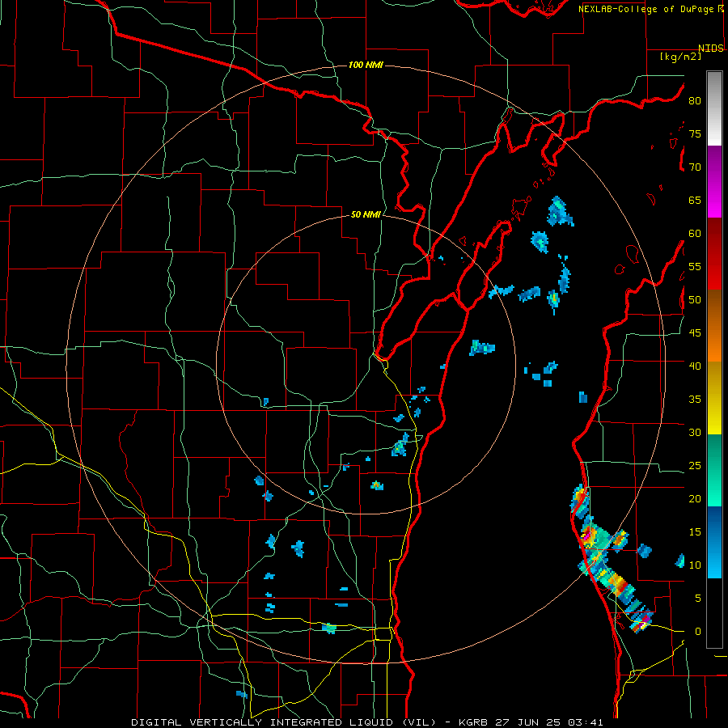Click the green segment of color bar
This screenshot has width=728, height=728.
[714, 470]
